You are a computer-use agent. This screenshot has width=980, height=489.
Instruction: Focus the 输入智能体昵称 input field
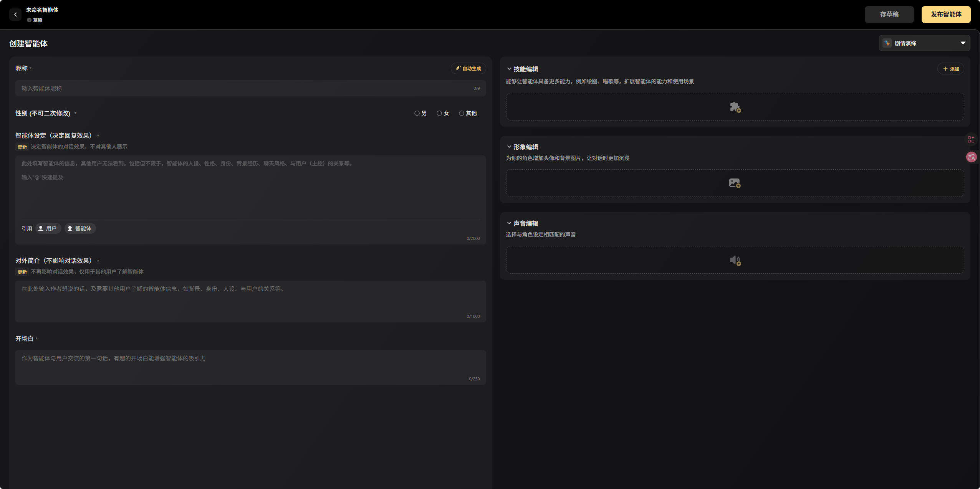pos(250,88)
